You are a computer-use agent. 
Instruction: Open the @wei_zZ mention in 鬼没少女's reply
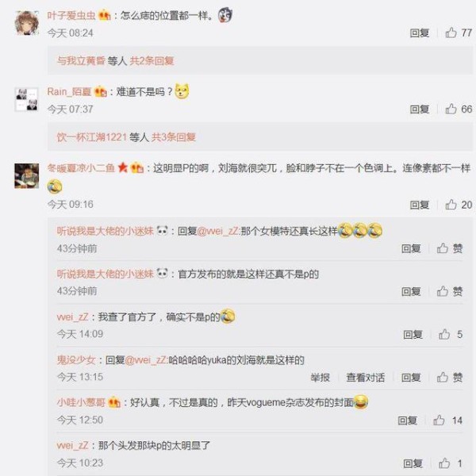click(x=146, y=360)
